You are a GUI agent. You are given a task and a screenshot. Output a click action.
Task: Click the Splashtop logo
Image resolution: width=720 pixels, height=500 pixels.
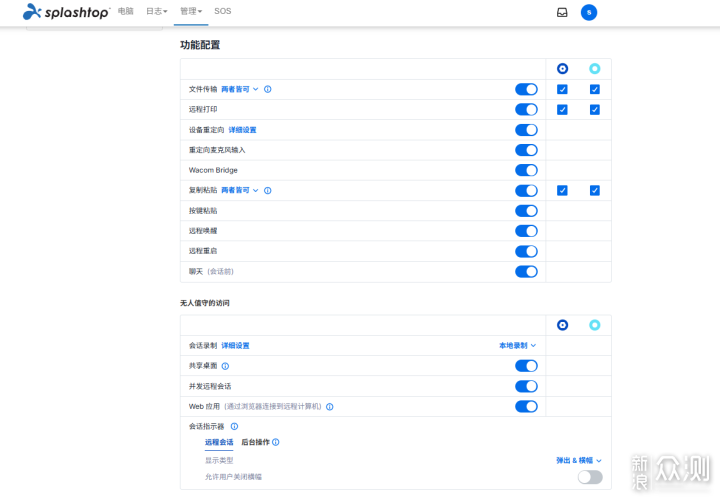[x=67, y=12]
